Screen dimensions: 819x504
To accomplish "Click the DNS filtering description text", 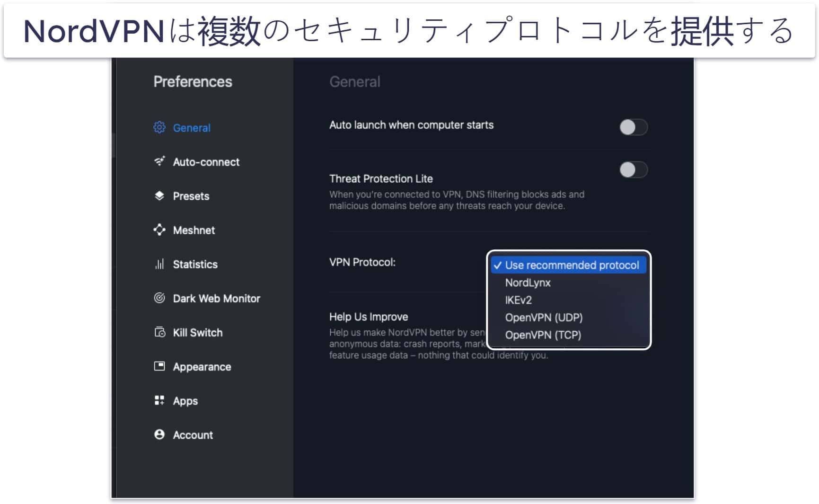I will pos(457,200).
